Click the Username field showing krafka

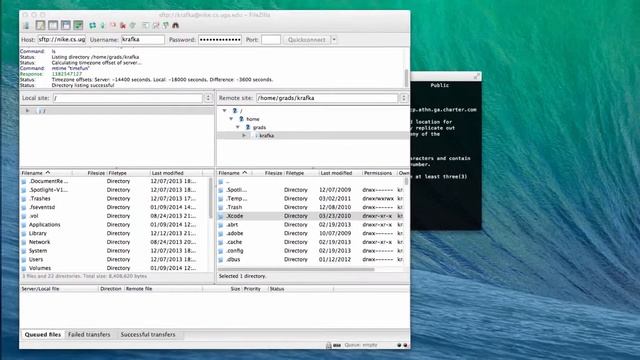click(x=143, y=40)
